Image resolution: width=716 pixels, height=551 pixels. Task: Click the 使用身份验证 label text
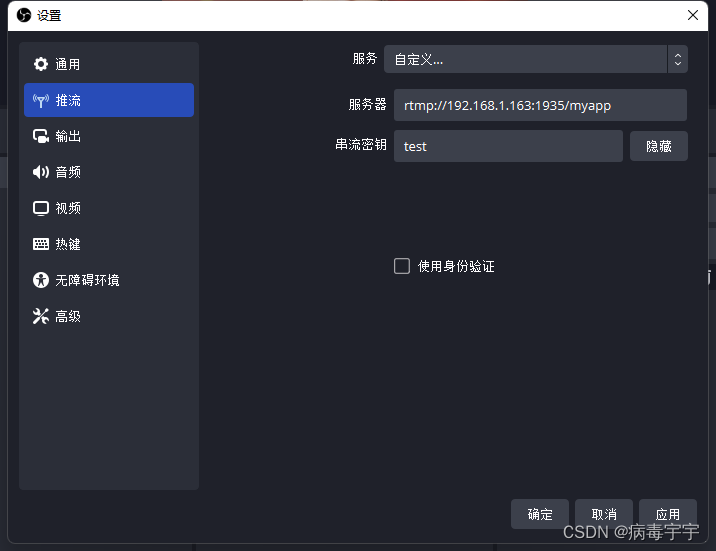456,266
